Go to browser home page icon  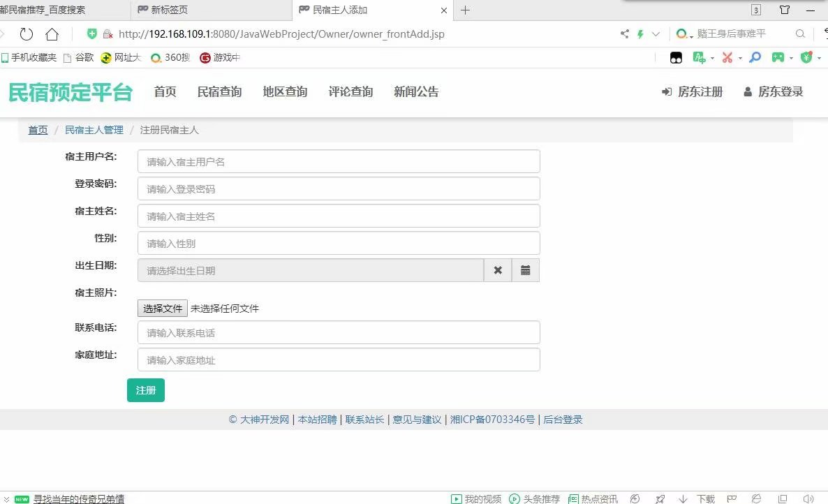(52, 34)
